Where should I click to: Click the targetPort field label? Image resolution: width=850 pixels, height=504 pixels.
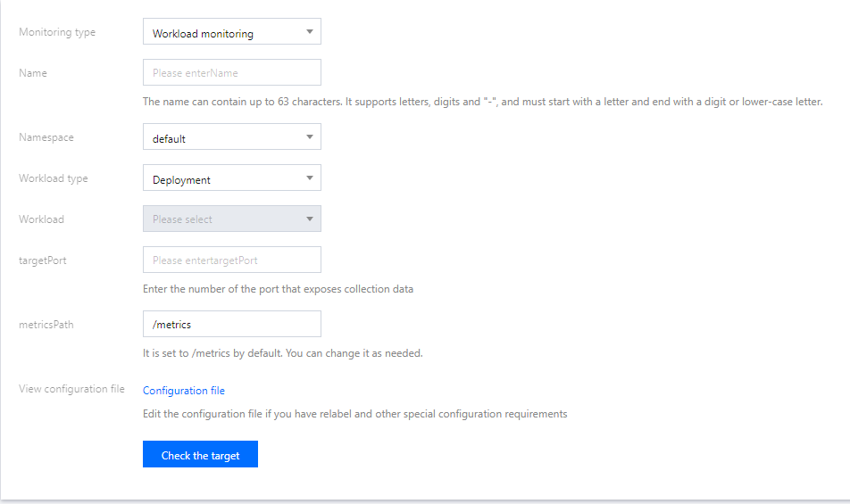point(43,260)
